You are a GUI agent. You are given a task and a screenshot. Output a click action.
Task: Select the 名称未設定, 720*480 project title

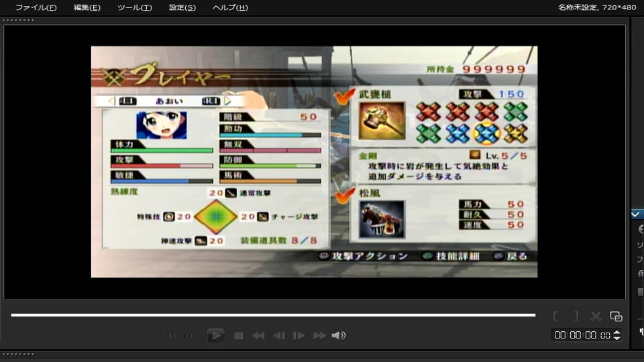[x=597, y=7]
